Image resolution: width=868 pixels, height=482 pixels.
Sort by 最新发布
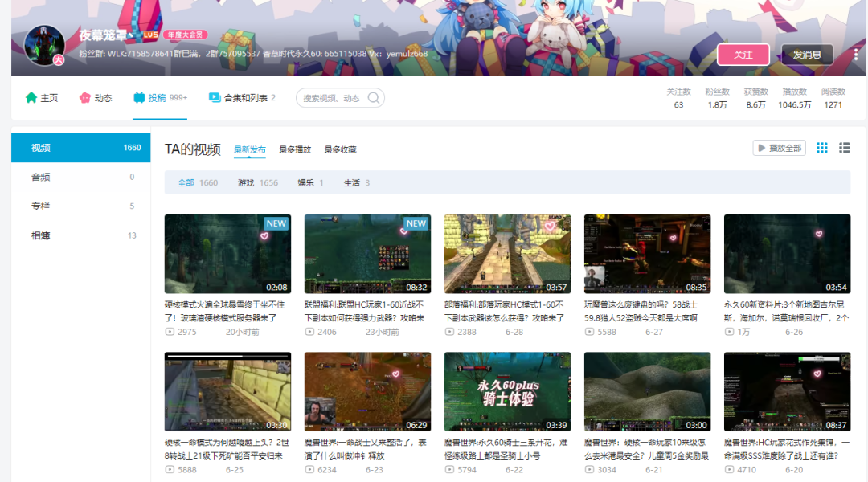tap(250, 149)
